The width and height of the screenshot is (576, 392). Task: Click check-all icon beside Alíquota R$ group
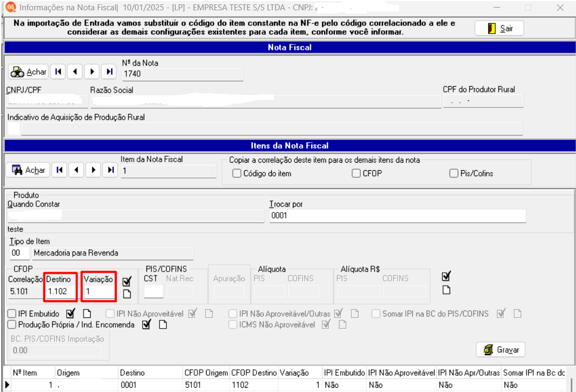coord(446,276)
